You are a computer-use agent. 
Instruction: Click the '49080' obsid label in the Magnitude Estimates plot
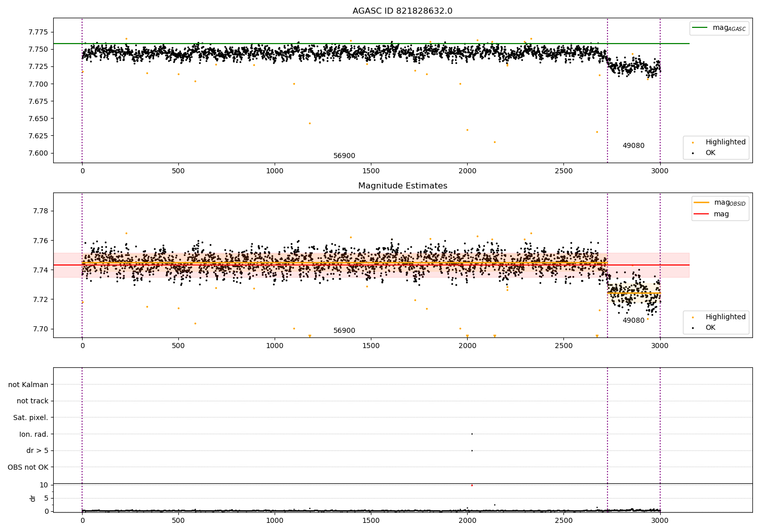pos(633,321)
